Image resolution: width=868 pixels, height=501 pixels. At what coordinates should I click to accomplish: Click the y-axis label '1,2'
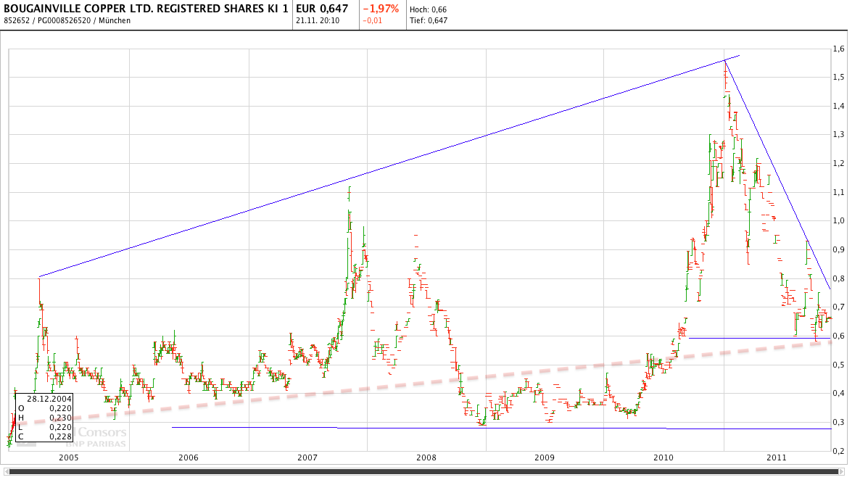(839, 163)
